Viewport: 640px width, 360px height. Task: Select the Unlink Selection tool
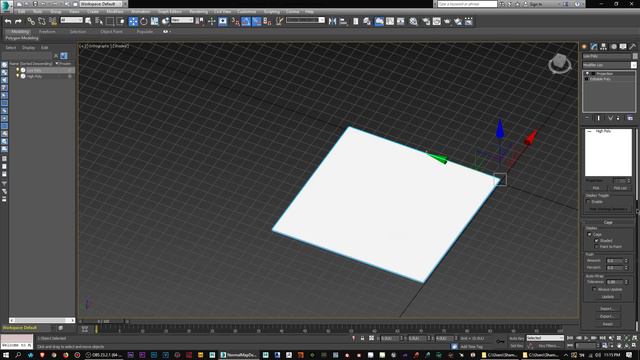point(42,21)
